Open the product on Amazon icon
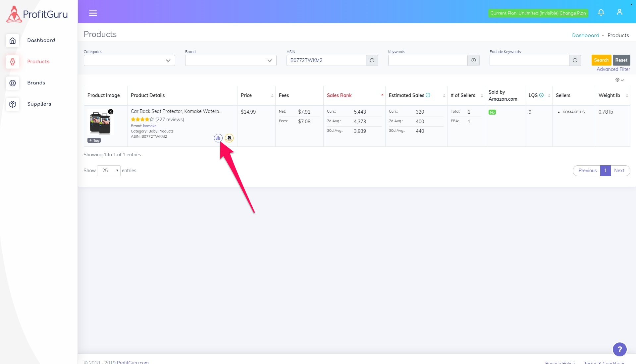The height and width of the screenshot is (364, 636). point(229,138)
